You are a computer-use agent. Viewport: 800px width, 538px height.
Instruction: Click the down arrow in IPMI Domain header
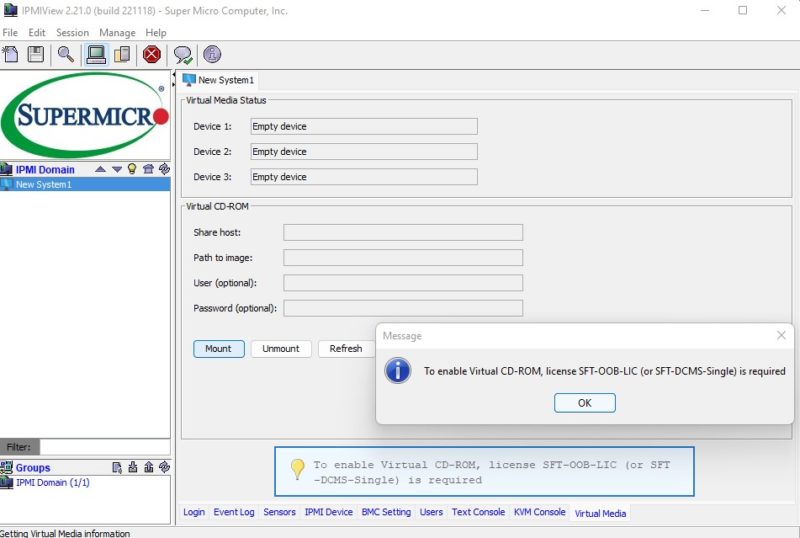coord(116,169)
